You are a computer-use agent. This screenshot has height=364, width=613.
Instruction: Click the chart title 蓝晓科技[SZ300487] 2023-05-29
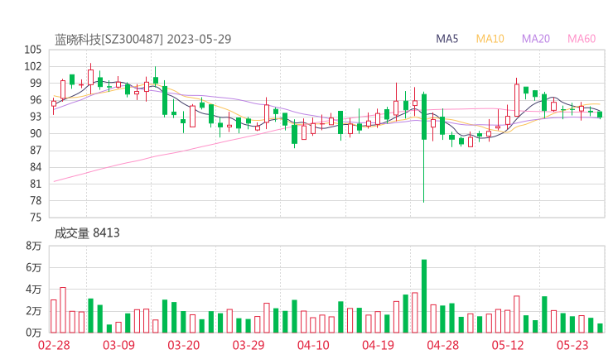point(143,40)
